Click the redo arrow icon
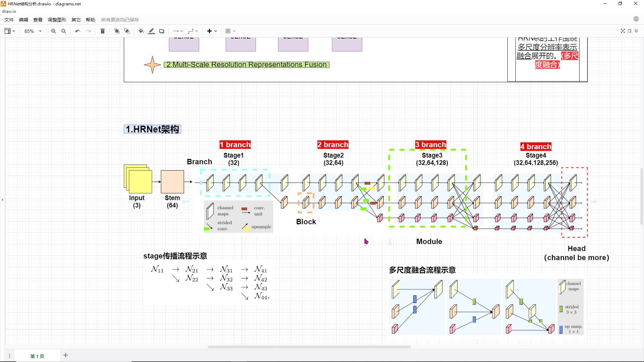The height and width of the screenshot is (362, 644). (88, 31)
